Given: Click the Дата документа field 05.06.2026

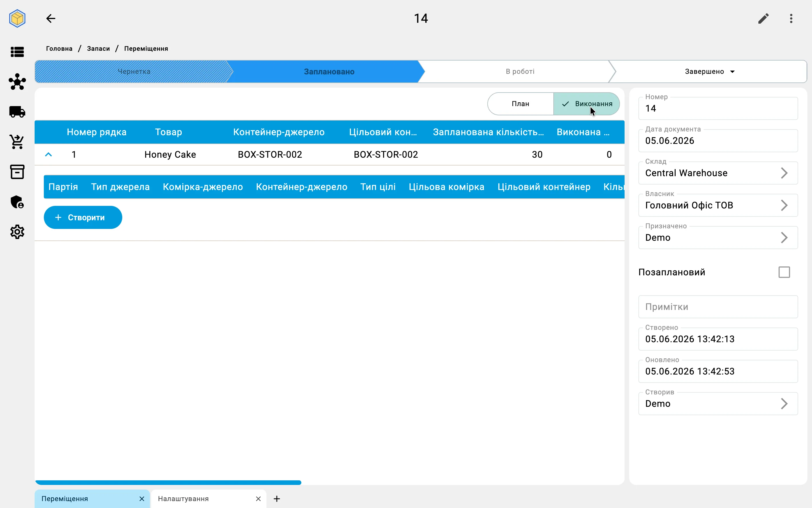Looking at the screenshot, I should tap(718, 140).
